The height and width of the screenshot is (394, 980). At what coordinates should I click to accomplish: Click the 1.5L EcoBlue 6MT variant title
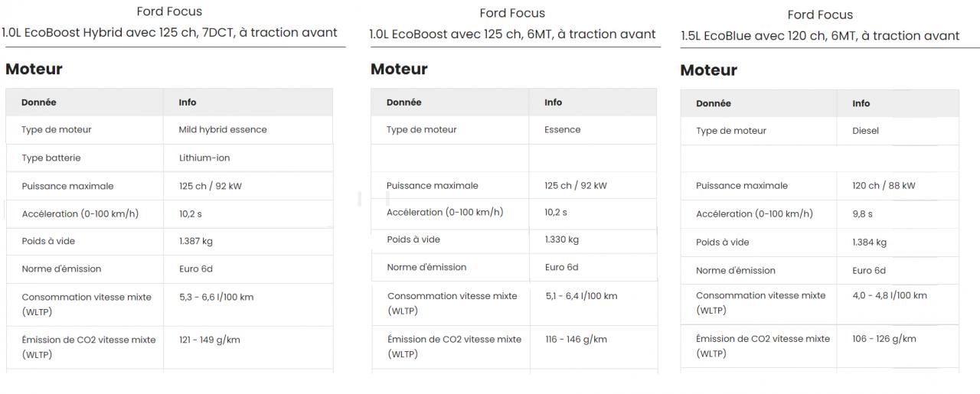(x=819, y=36)
